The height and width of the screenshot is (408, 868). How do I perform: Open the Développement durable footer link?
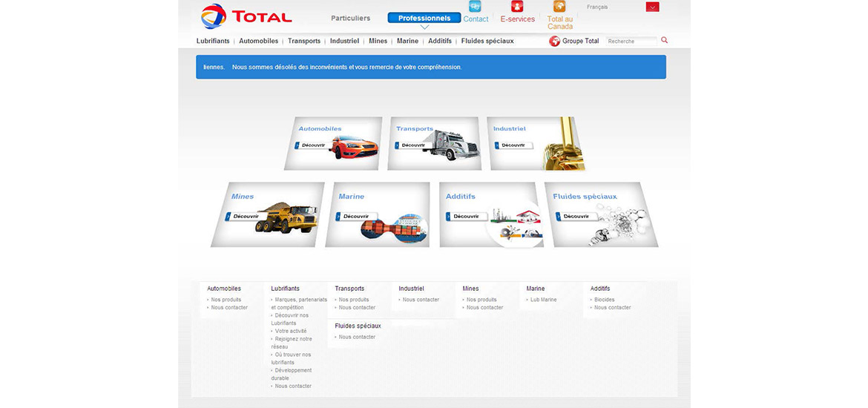[292, 374]
